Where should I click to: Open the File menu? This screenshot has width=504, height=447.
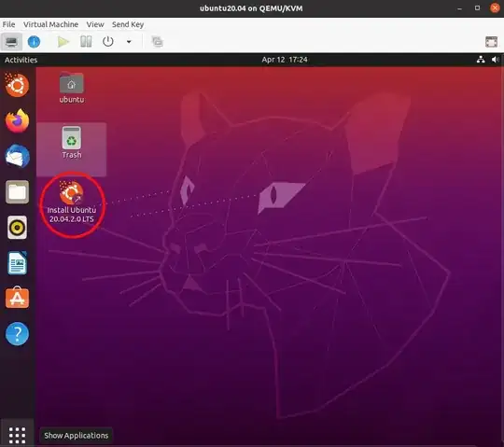8,24
